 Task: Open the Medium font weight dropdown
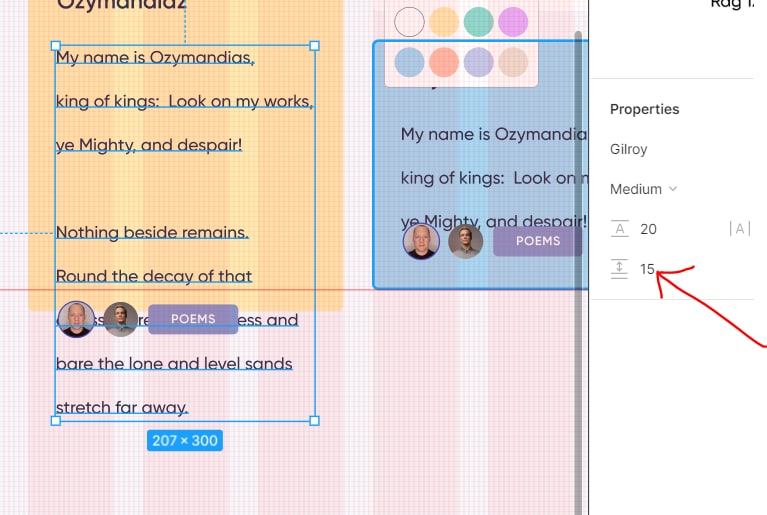643,189
